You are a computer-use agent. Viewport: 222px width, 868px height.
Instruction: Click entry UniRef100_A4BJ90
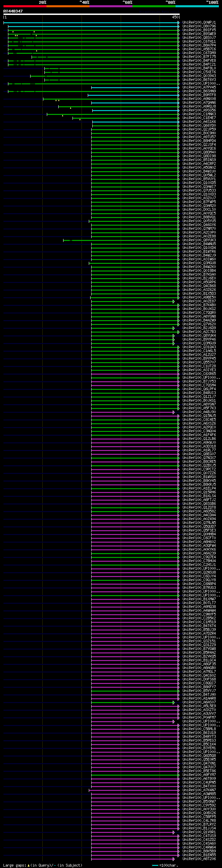(199, 412)
